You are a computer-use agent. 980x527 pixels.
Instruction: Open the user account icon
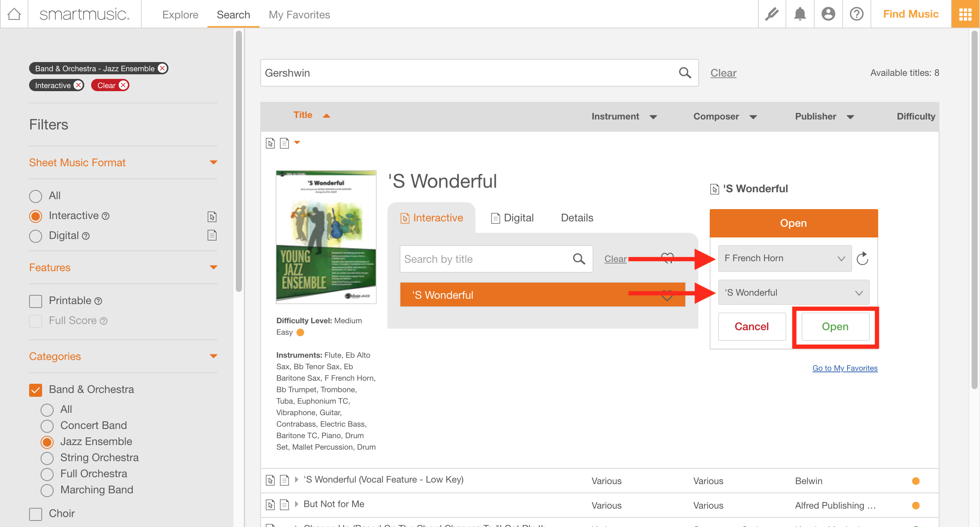point(828,14)
